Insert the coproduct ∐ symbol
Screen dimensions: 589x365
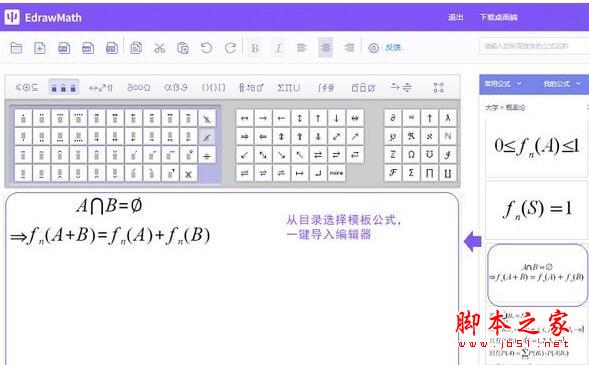pos(448,173)
